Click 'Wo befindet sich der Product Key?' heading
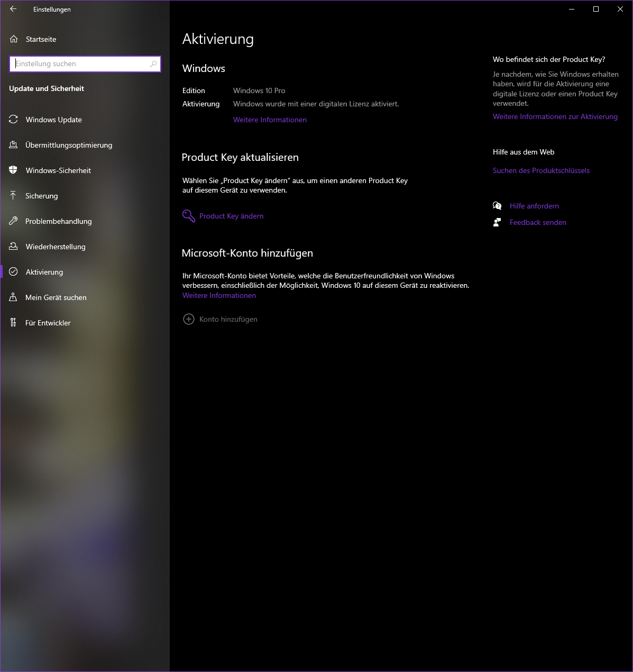 (549, 59)
